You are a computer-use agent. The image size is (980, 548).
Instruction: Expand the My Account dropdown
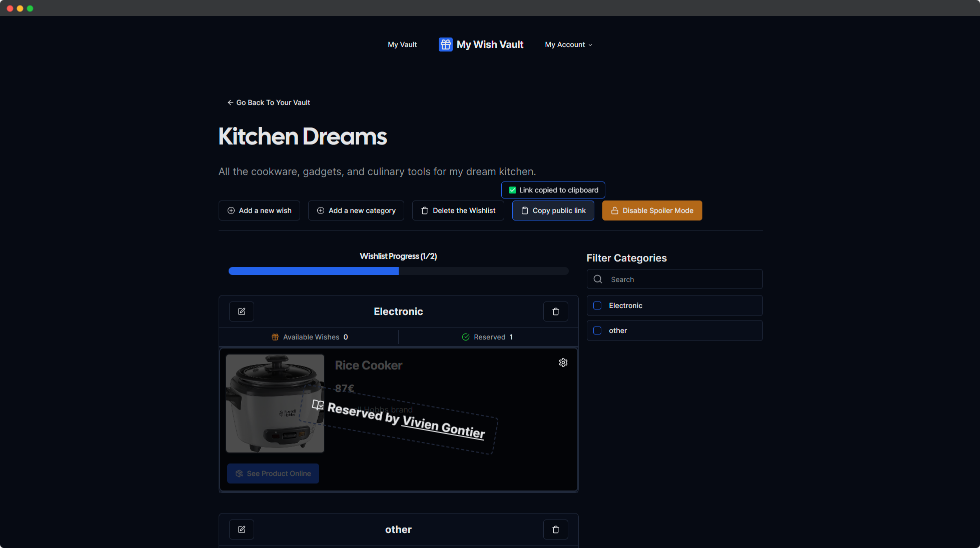pos(568,44)
